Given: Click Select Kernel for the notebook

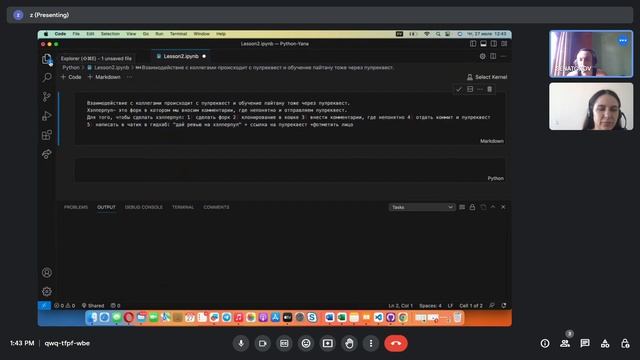Looking at the screenshot, I should (x=487, y=77).
